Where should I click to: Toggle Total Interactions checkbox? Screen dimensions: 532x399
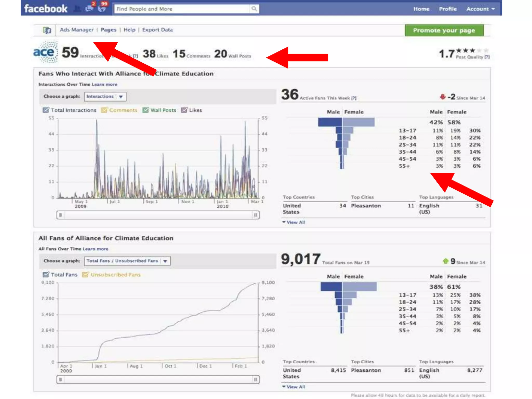(x=46, y=110)
